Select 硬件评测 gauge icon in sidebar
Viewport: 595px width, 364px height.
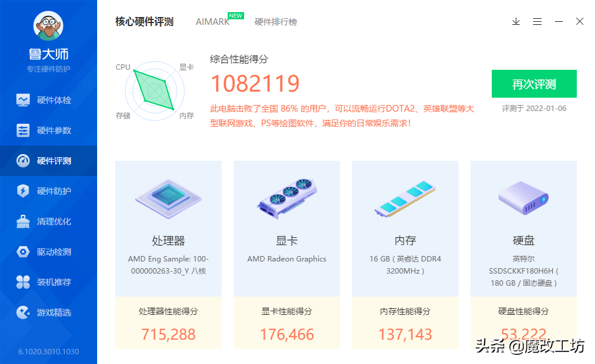click(x=23, y=161)
